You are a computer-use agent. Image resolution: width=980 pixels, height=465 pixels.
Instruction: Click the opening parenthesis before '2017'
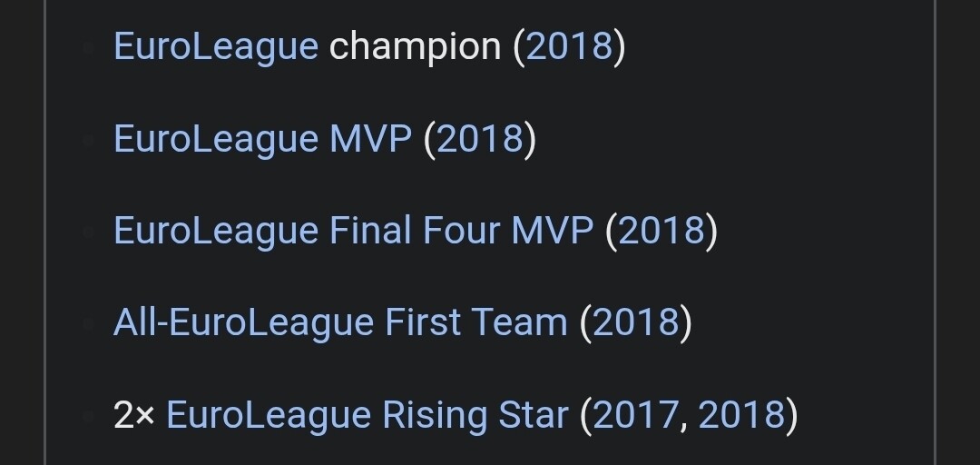click(x=586, y=416)
